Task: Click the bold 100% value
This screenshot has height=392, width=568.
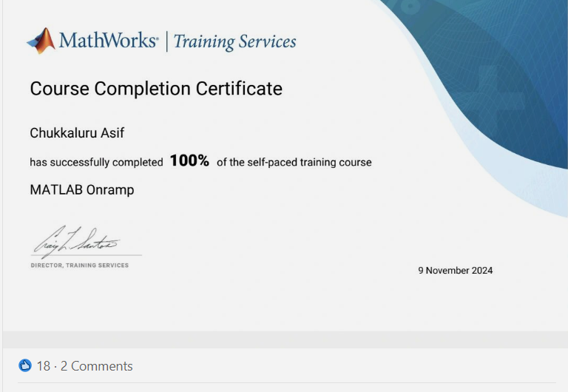Action: (x=189, y=160)
